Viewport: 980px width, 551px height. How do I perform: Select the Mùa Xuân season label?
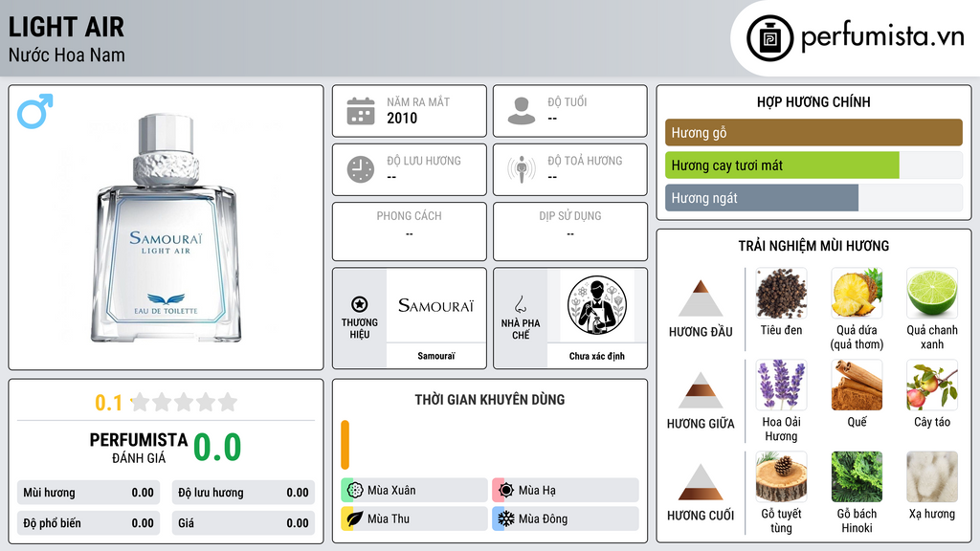(x=391, y=491)
